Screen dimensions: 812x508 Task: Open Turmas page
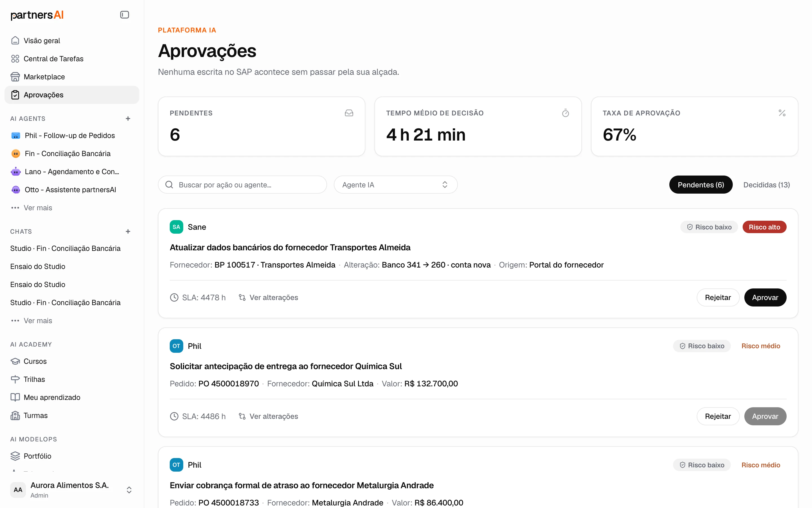(72, 416)
